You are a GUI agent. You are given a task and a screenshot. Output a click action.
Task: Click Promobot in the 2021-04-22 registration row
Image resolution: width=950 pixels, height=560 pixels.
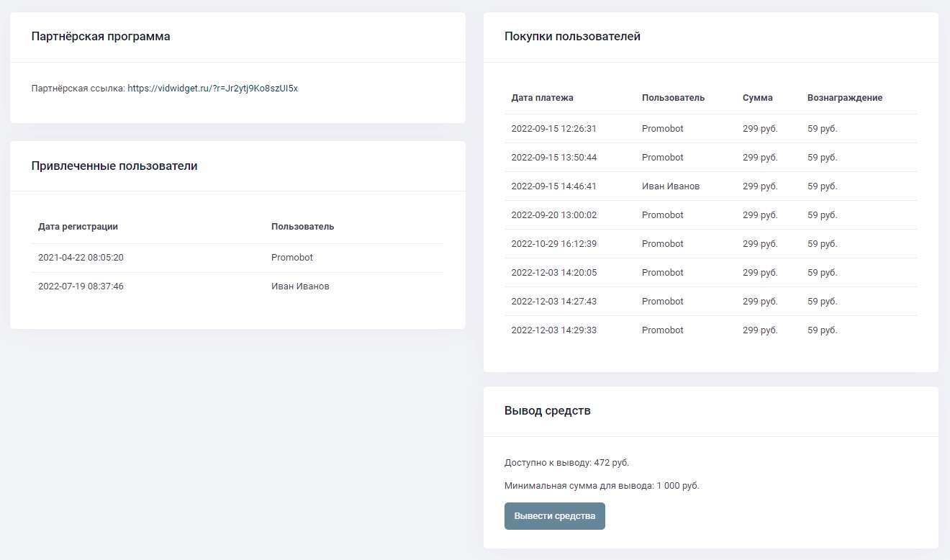(x=292, y=258)
